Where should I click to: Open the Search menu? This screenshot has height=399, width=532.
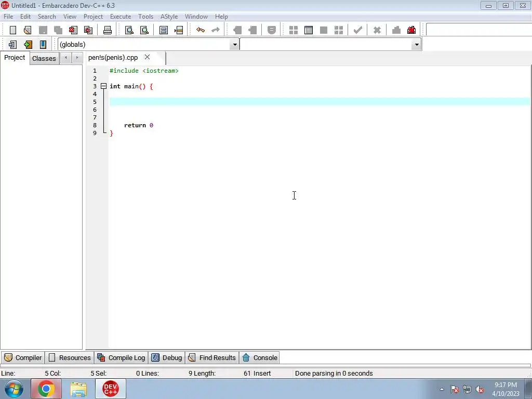47,16
